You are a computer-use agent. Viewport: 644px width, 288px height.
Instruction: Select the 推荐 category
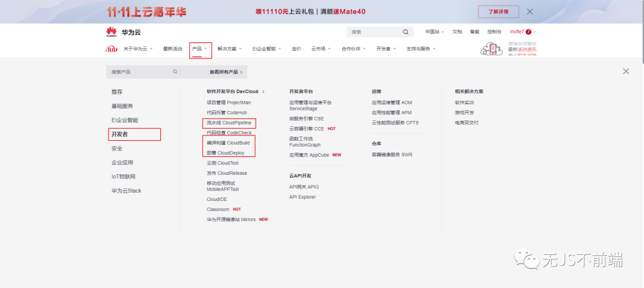(117, 92)
